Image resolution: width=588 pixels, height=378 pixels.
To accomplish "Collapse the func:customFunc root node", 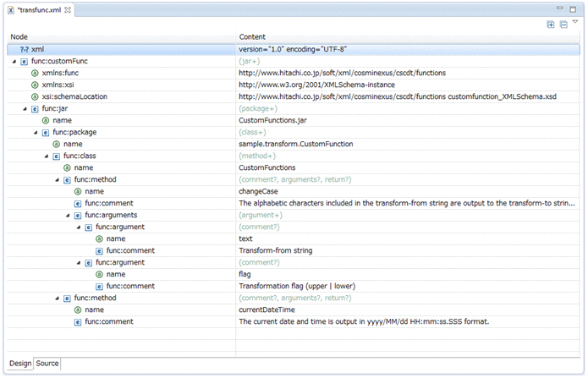I will coord(14,62).
